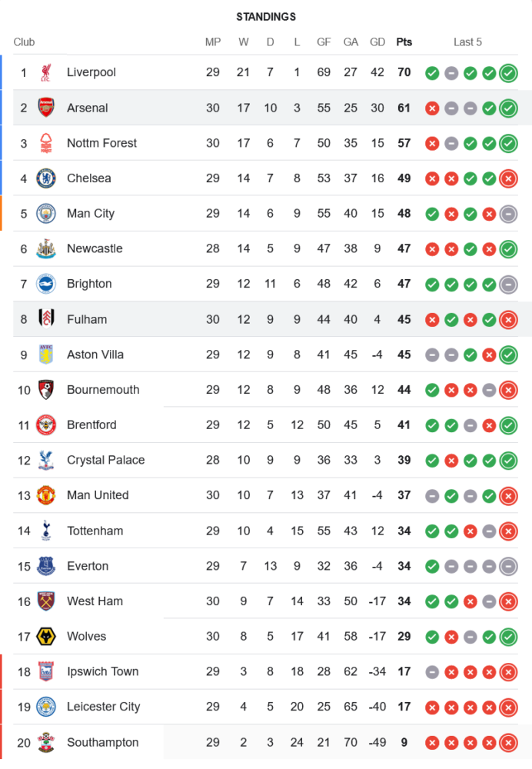The width and height of the screenshot is (532, 769).
Task: Click the Newcastle club crest icon
Action: pos(46,249)
